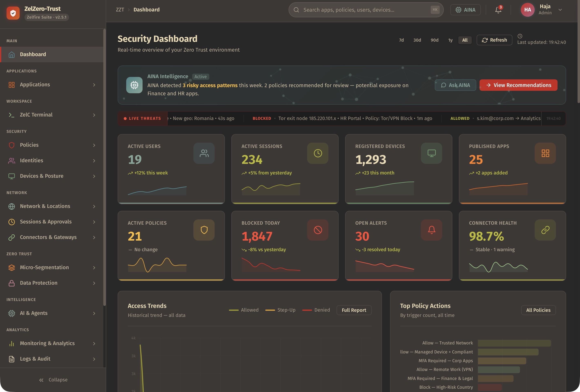Click the Open Alerts bell icon
The height and width of the screenshot is (392, 580).
point(432,230)
